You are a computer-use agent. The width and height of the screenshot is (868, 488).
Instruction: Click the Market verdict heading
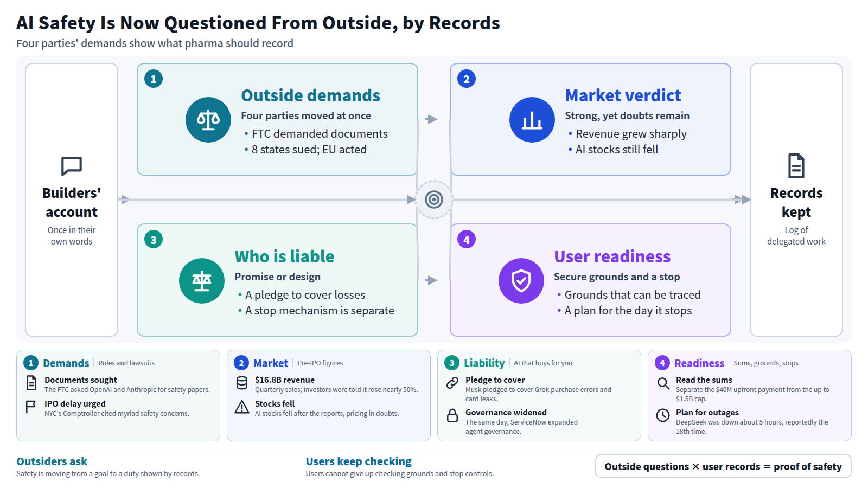point(623,95)
